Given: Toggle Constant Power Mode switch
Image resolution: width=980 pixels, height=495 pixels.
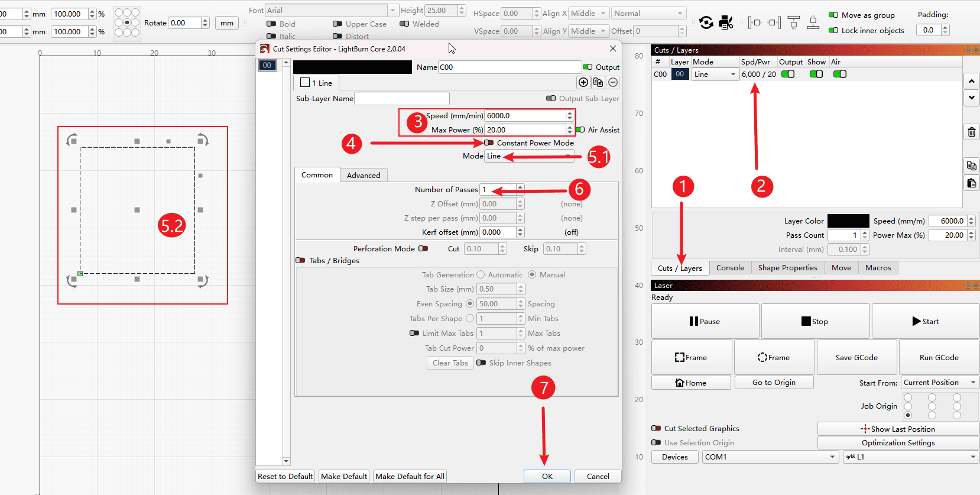Looking at the screenshot, I should point(489,143).
